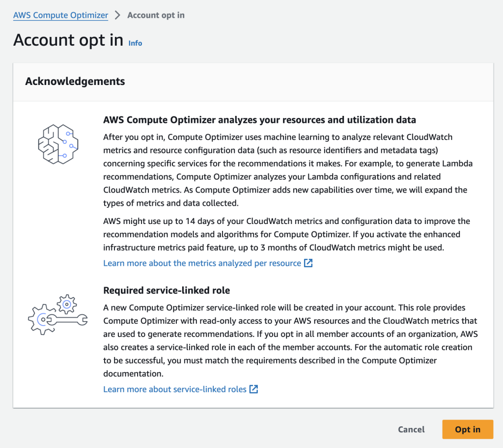Open the Info help panel beside page title
Viewport: 503px width, 448px height.
pyautogui.click(x=135, y=43)
